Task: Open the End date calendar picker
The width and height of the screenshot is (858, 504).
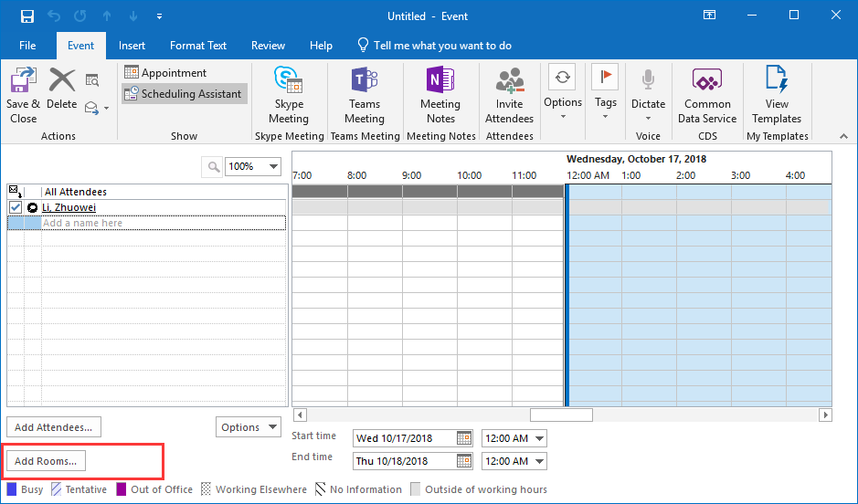Action: (464, 461)
